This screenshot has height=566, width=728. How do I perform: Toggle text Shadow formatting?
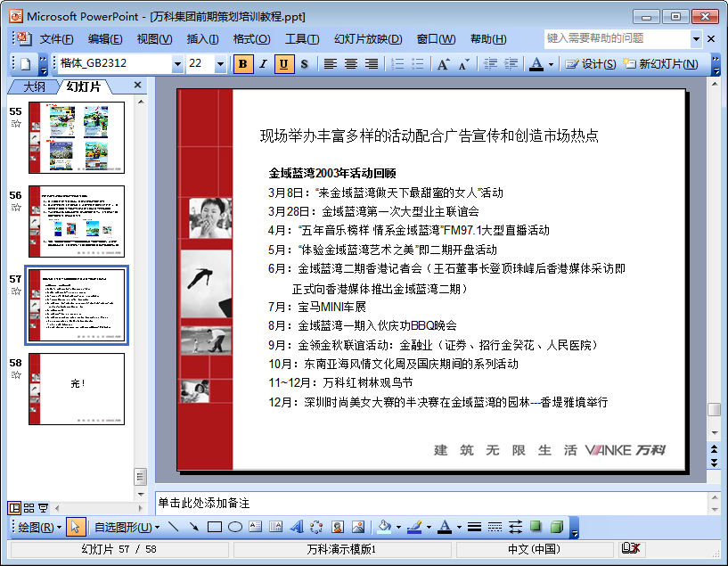click(x=304, y=63)
